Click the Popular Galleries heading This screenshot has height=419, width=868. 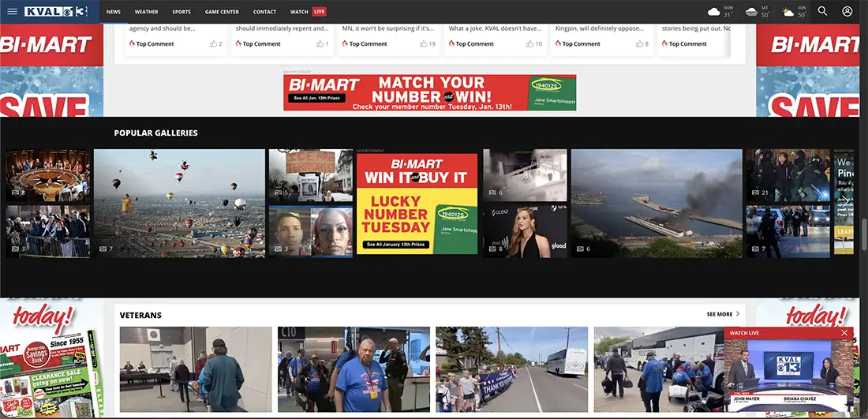(x=155, y=133)
